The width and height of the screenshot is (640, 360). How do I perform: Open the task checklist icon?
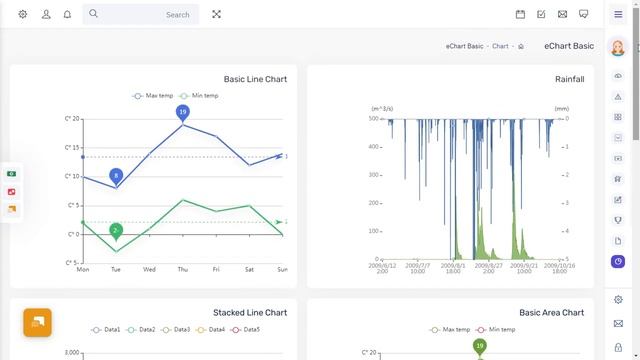click(x=541, y=14)
